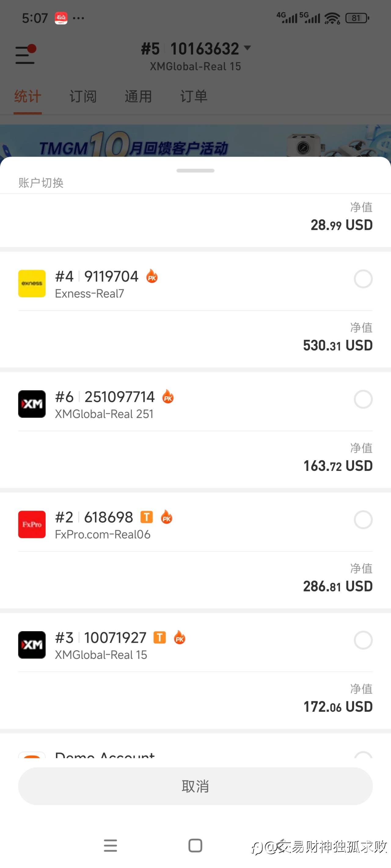Image resolution: width=391 pixels, height=868 pixels.
Task: Select the XMGlobal-Real 251 account radio button
Action: [363, 399]
